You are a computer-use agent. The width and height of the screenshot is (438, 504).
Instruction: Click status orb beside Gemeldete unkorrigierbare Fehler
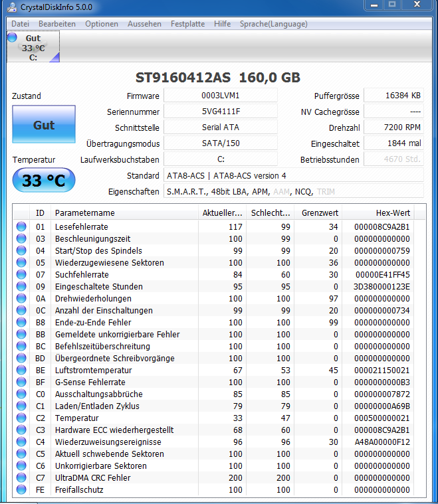[x=21, y=334]
